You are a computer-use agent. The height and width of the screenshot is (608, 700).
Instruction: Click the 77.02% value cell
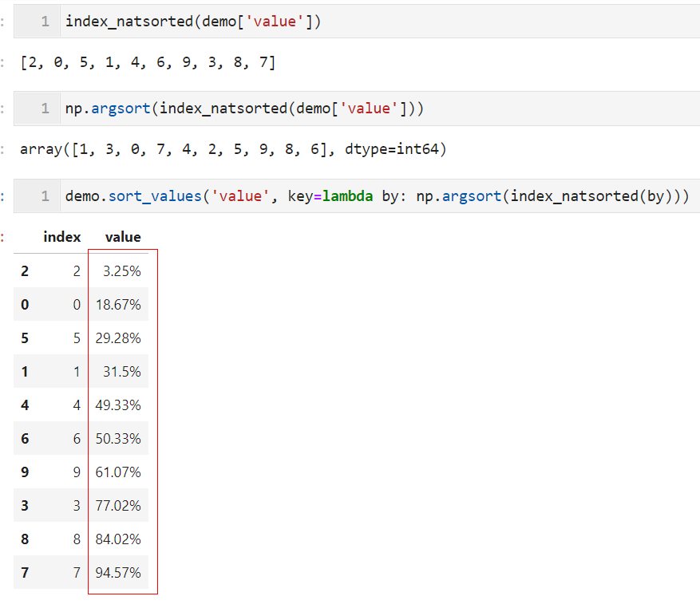[x=118, y=505]
